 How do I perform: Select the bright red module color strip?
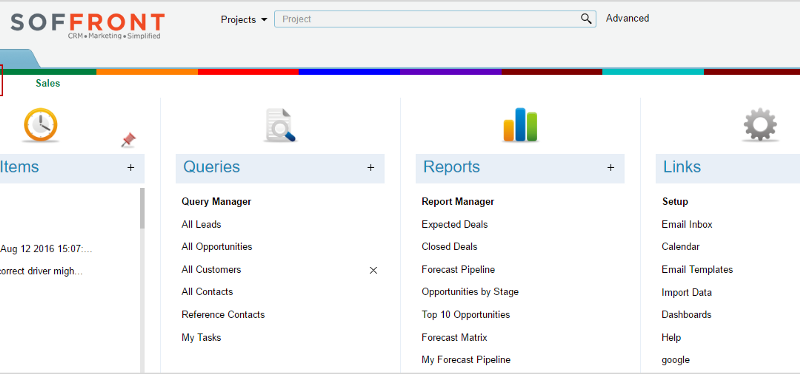click(x=248, y=72)
